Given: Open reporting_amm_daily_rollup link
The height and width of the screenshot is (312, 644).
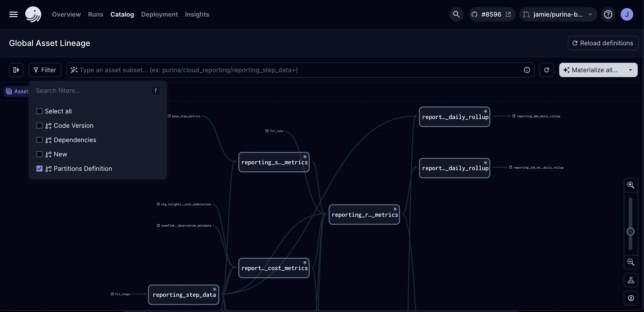Looking at the screenshot, I should click(536, 116).
